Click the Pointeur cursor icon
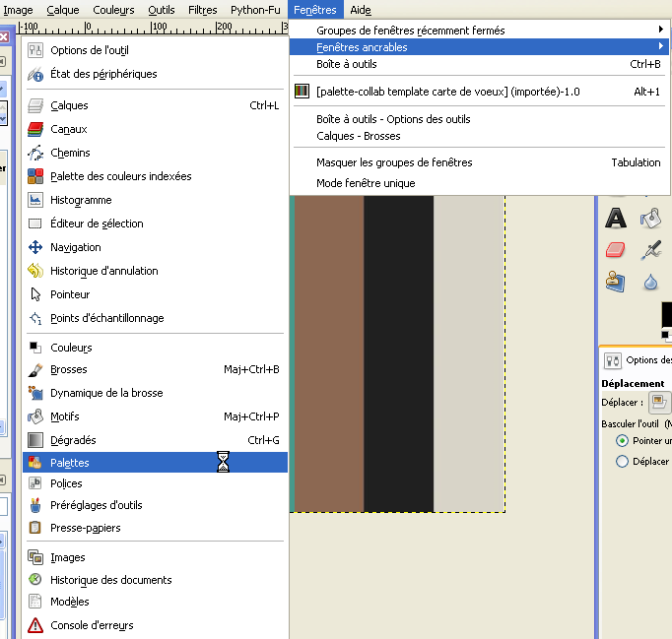 click(35, 294)
